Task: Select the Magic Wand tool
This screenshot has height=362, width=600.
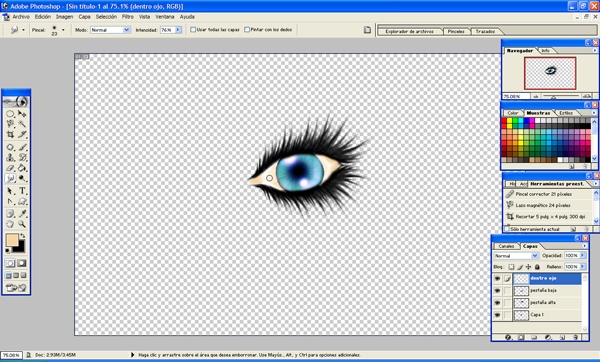Action: [22, 124]
